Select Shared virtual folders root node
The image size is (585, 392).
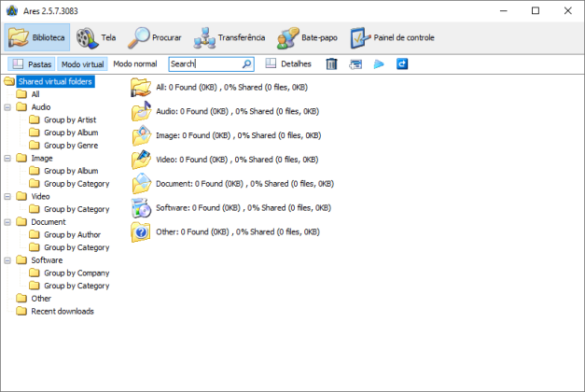pos(55,81)
